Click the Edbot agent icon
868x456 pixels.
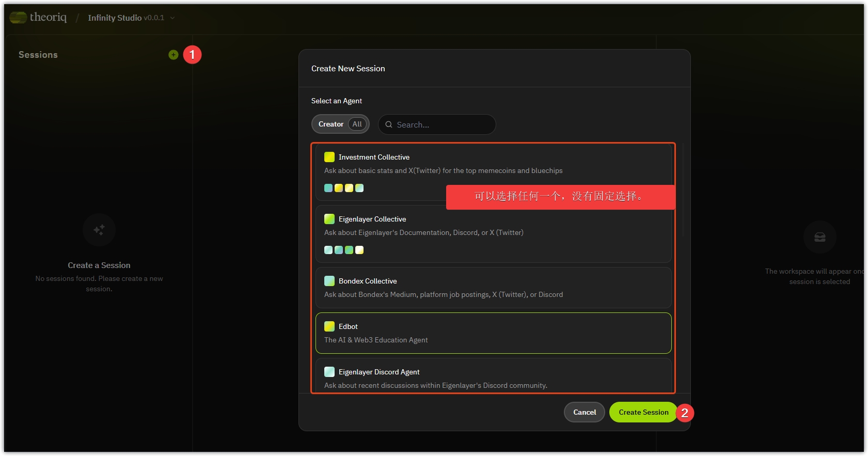pos(329,326)
